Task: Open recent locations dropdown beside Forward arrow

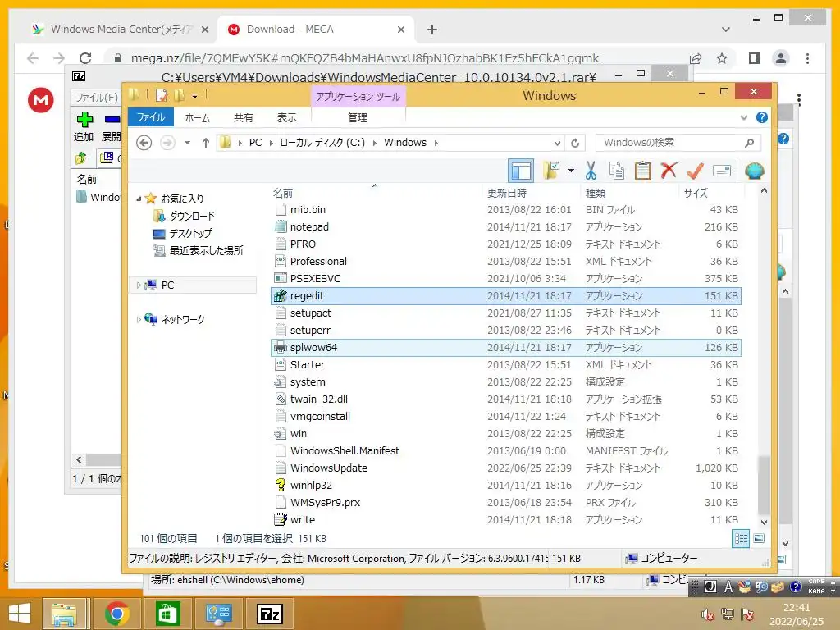Action: [187, 143]
